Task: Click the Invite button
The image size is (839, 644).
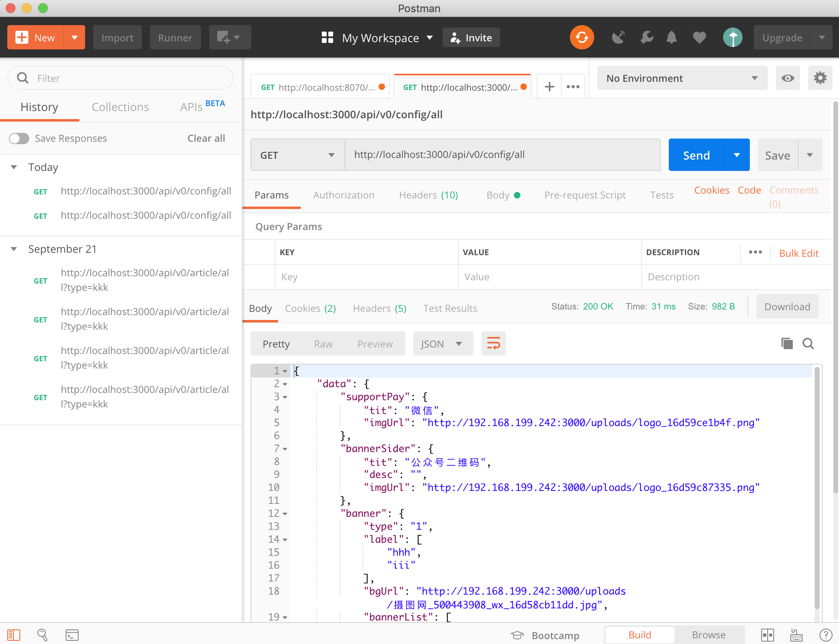Action: point(471,37)
